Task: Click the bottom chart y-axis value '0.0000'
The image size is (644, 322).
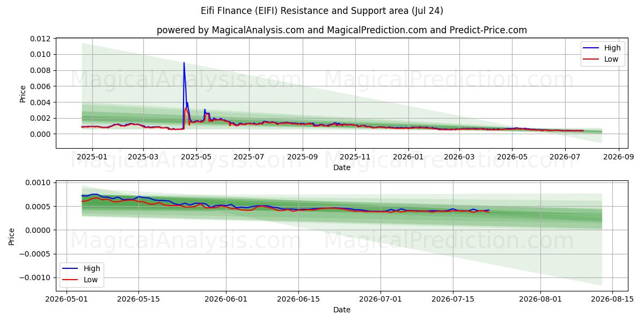Action: (38, 230)
